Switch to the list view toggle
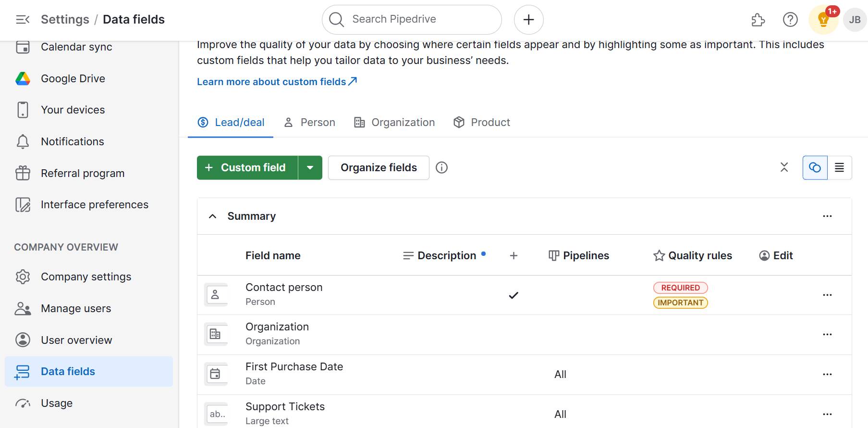Screen dimensions: 868x428 click(839, 167)
